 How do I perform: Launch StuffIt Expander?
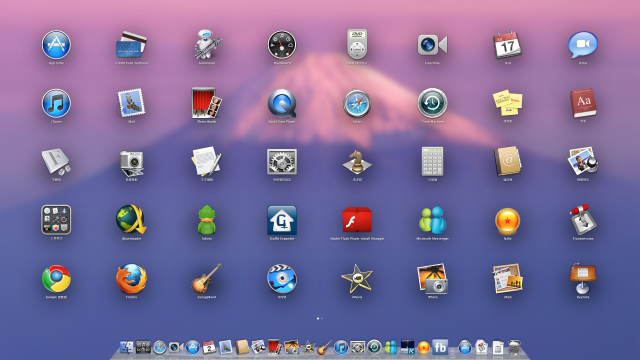[282, 220]
